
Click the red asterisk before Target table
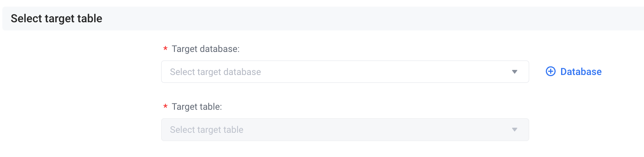click(165, 107)
